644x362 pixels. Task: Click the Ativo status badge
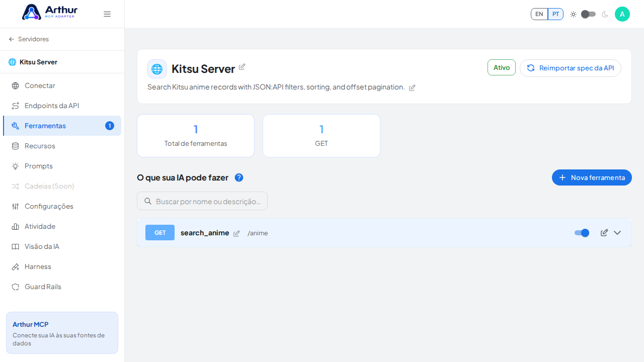(502, 67)
